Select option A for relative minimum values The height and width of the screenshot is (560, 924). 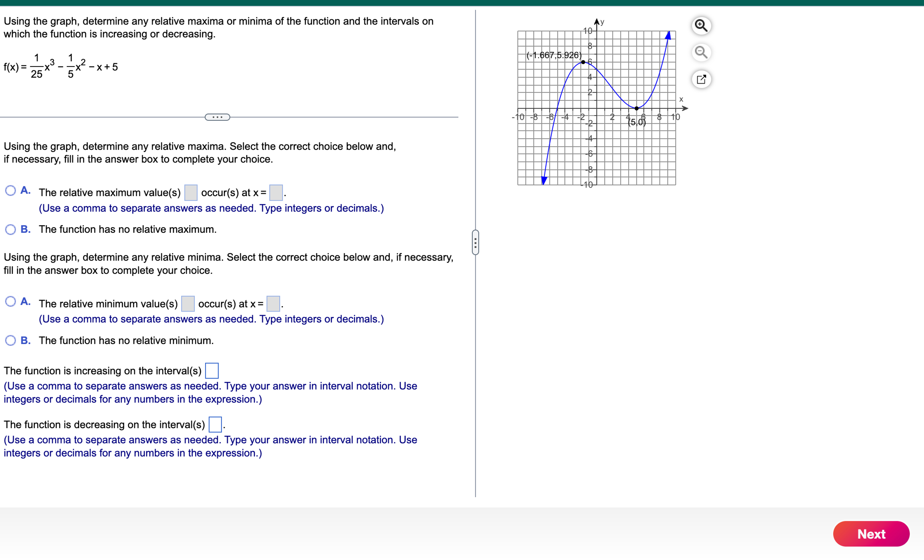(x=11, y=302)
